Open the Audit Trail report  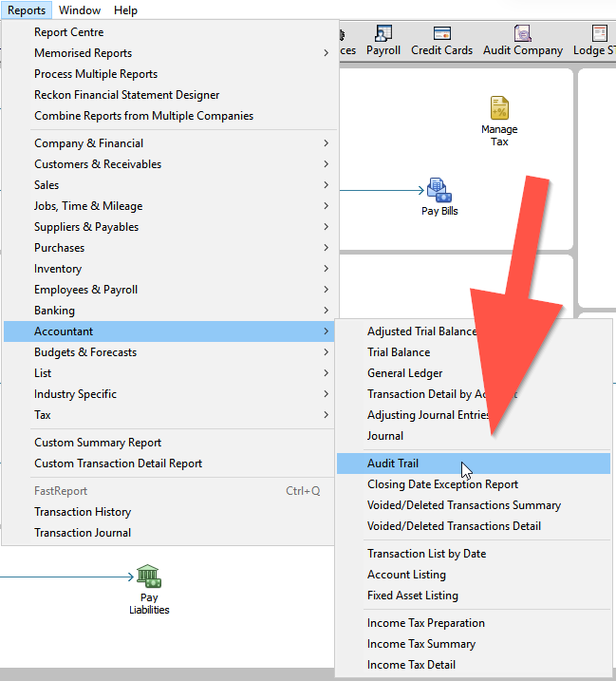[474, 463]
